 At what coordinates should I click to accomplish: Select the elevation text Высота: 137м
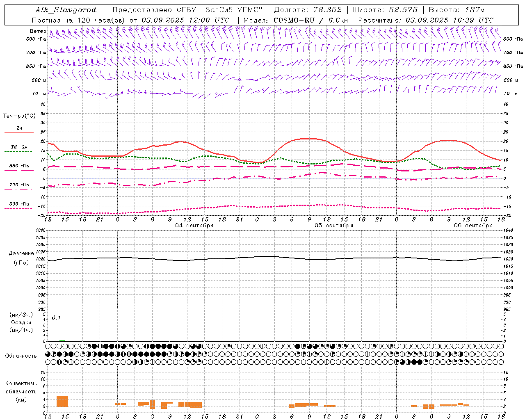click(457, 10)
